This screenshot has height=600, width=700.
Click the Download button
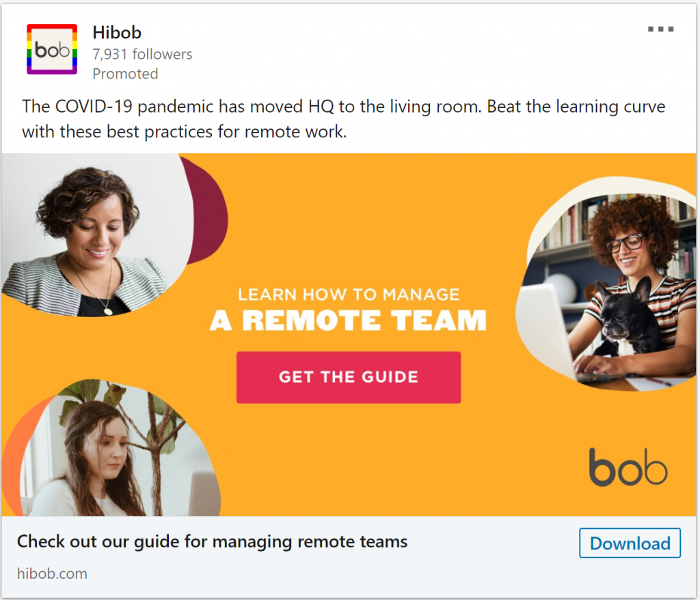pos(630,543)
